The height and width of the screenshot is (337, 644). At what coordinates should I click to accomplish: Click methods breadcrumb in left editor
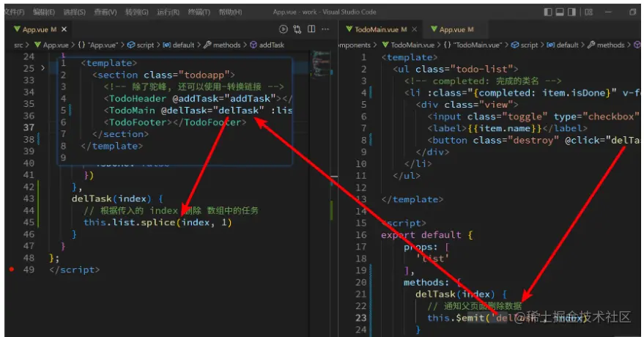click(222, 45)
